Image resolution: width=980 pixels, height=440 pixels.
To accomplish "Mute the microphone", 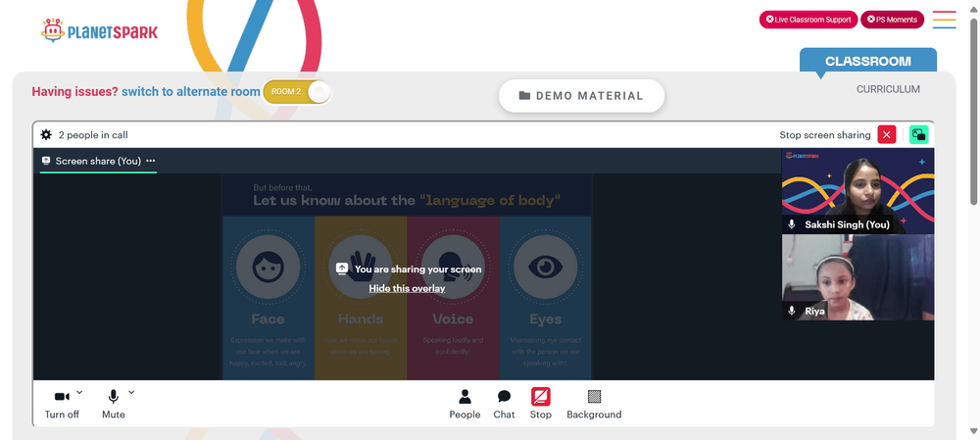I will pyautogui.click(x=113, y=405).
